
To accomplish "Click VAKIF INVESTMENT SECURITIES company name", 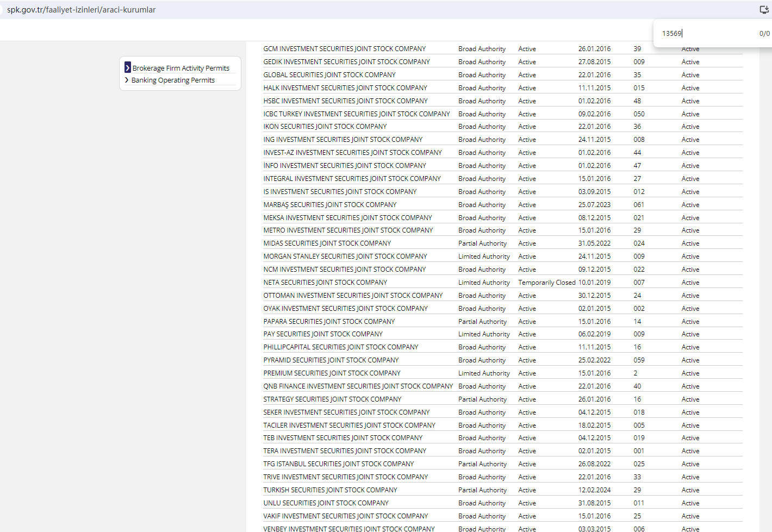I will tap(346, 516).
